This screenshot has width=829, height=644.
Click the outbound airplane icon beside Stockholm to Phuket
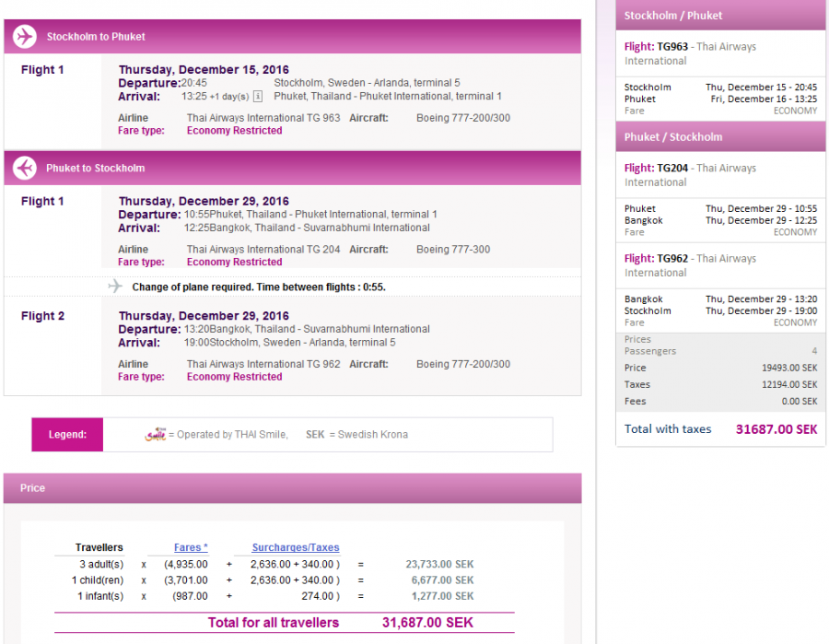tap(25, 37)
